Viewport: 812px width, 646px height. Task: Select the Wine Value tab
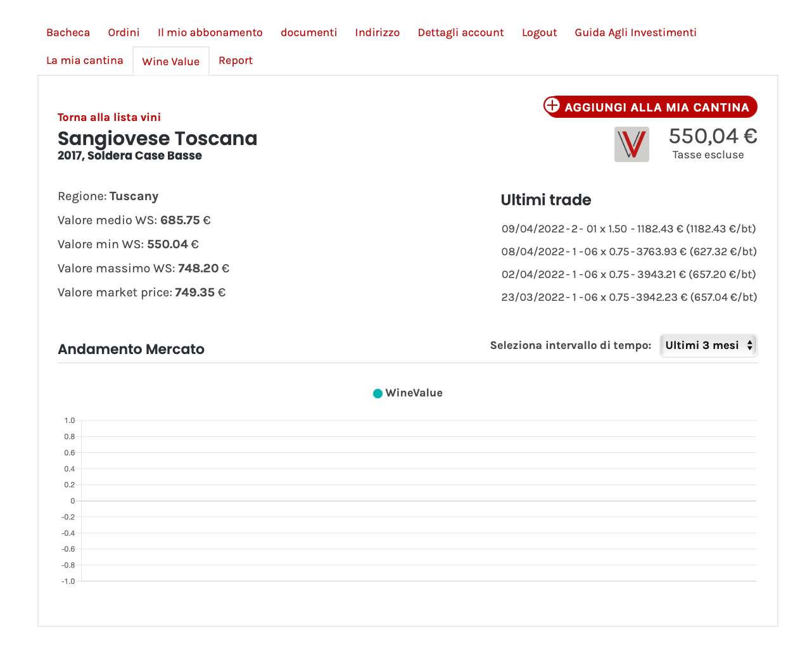(171, 61)
